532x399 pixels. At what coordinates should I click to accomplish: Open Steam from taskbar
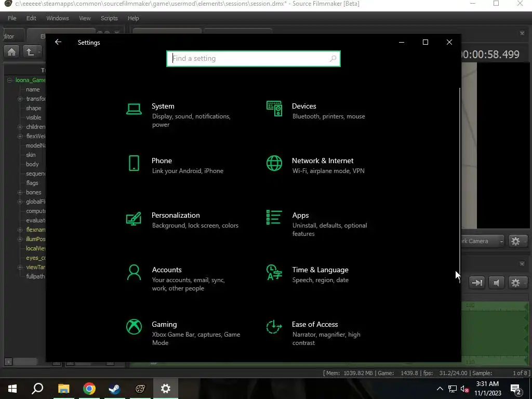[x=114, y=389]
